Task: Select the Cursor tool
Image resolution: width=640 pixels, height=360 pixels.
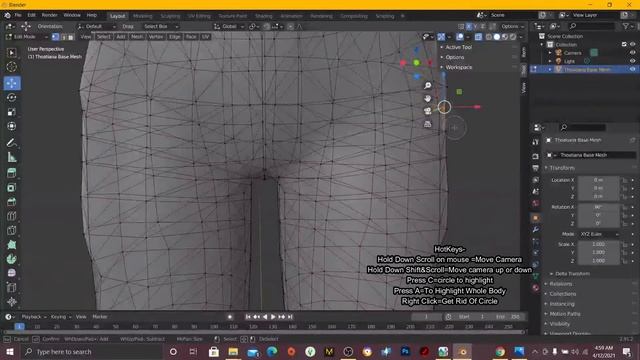Action: pyautogui.click(x=12, y=67)
